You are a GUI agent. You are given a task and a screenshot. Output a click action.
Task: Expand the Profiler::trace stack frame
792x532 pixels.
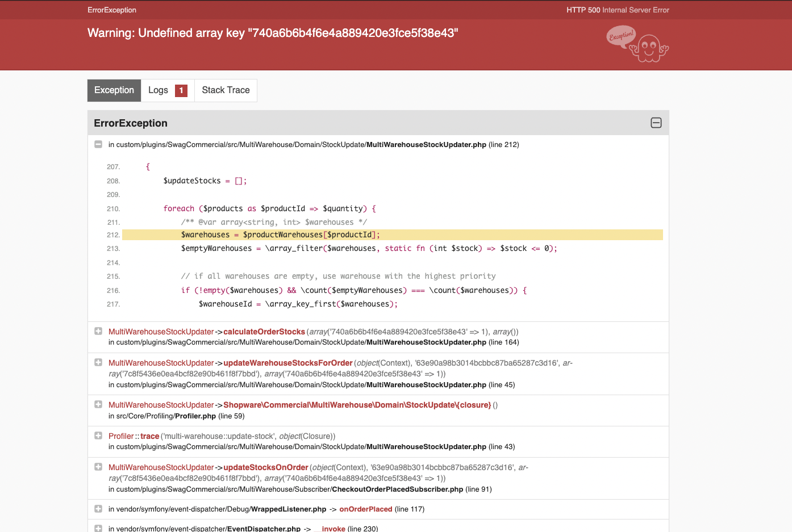(98, 436)
